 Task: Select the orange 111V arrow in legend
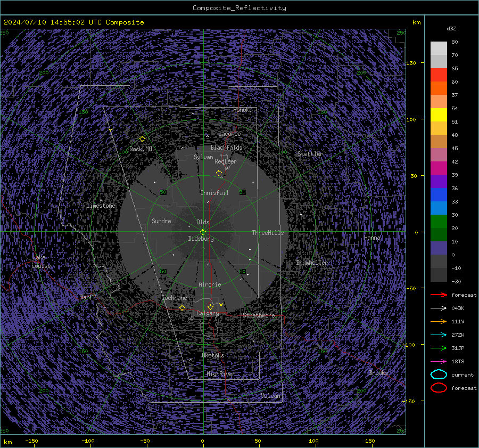(439, 321)
